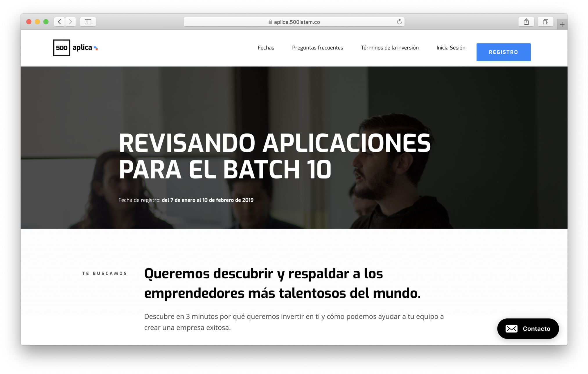
Task: Click the 500 aplica logo
Action: tap(75, 48)
